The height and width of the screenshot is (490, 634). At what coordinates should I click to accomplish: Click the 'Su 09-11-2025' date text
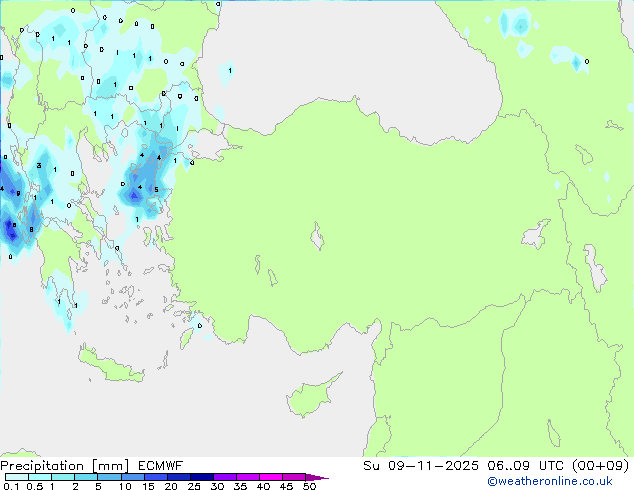(421, 466)
